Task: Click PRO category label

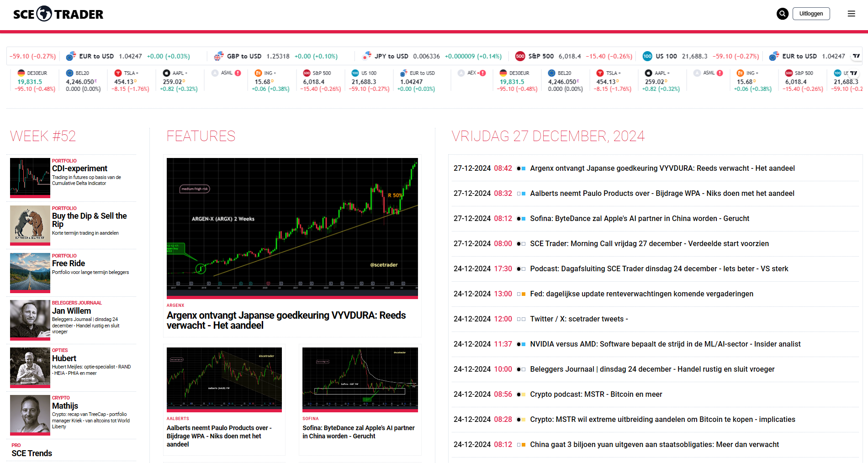Action: (16, 446)
